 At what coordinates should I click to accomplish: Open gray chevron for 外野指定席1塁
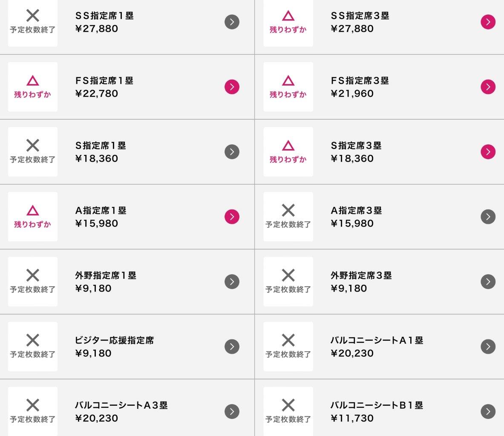click(232, 281)
